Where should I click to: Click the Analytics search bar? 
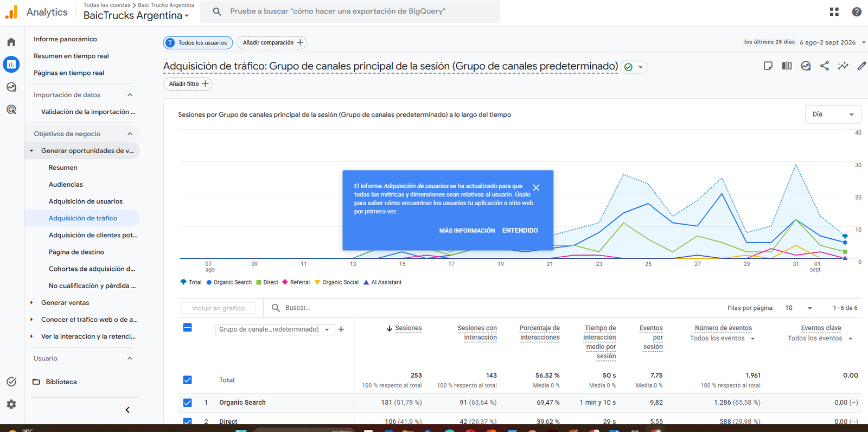click(x=350, y=11)
